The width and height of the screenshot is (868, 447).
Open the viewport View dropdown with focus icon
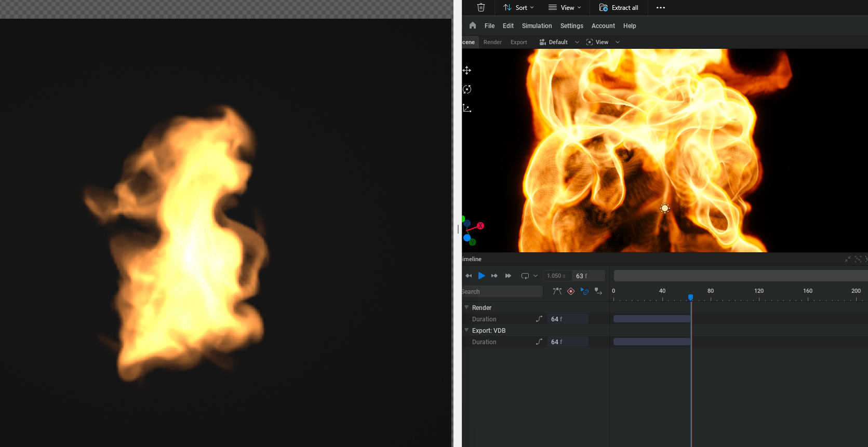(603, 42)
